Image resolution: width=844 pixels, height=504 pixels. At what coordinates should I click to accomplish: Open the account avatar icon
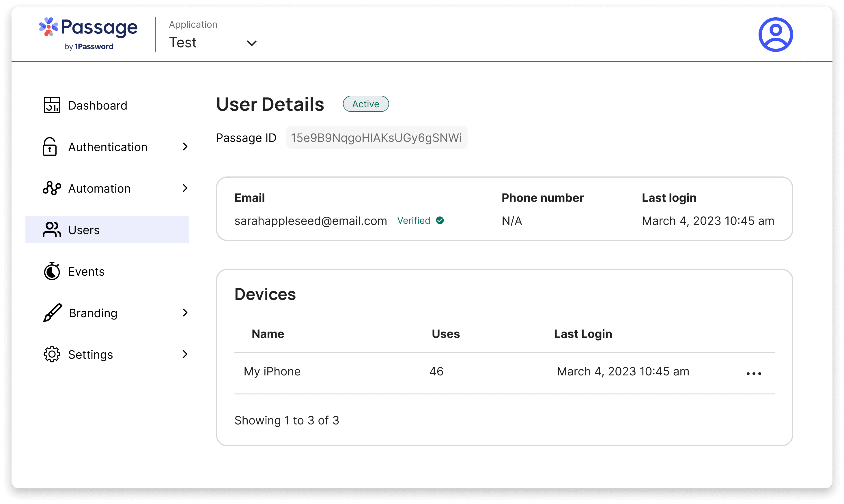coord(775,34)
